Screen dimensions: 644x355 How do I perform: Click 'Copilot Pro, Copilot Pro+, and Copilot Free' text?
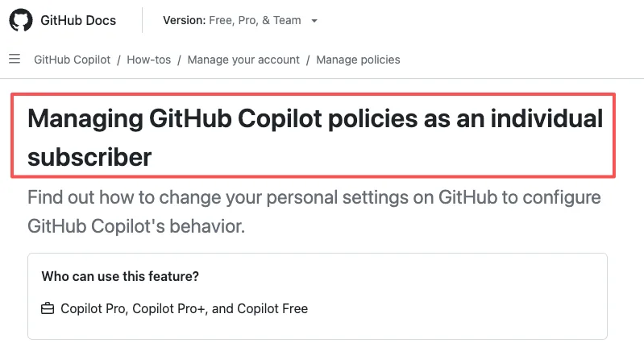click(x=184, y=308)
